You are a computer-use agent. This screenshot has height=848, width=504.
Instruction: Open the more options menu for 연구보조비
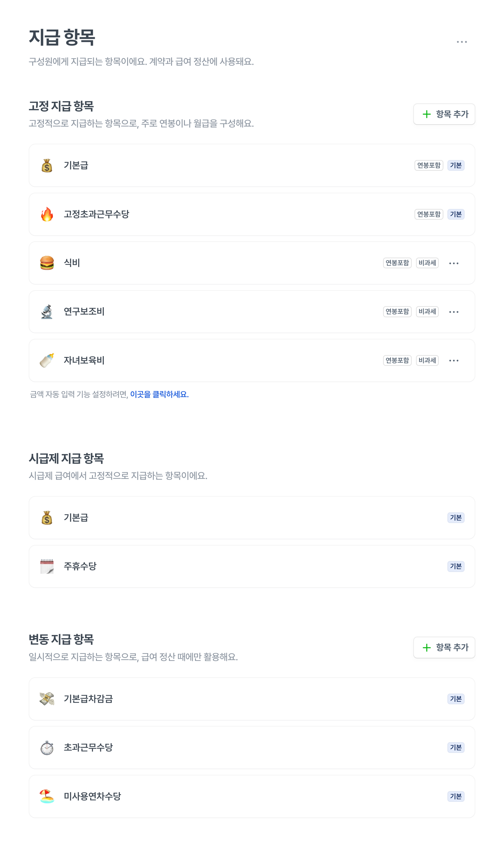[x=454, y=312]
